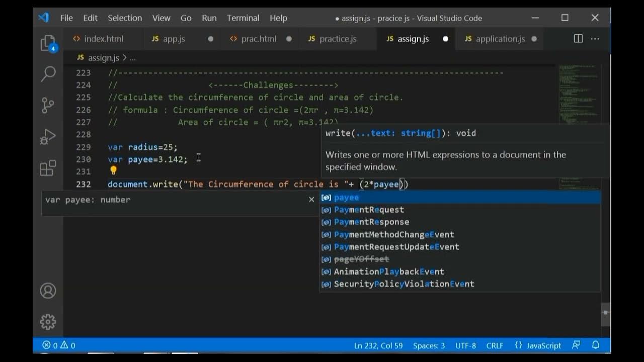Click the unsaved dot on prac.html tab

(x=289, y=39)
